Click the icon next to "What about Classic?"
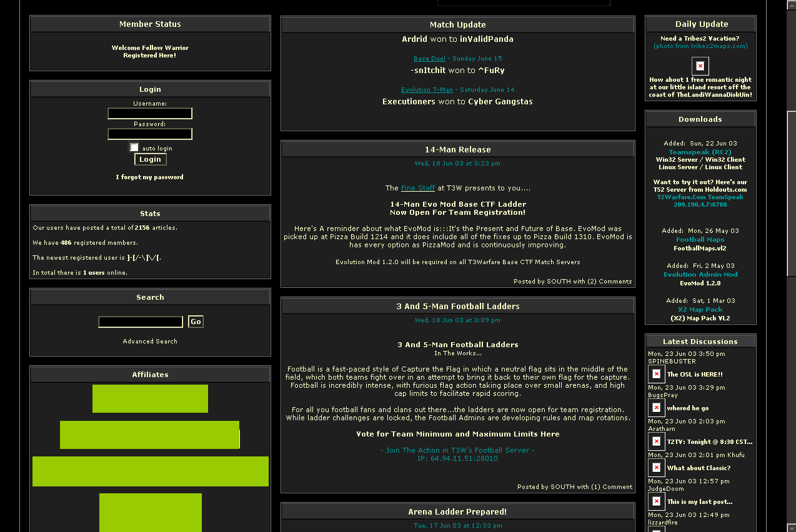 tap(657, 468)
